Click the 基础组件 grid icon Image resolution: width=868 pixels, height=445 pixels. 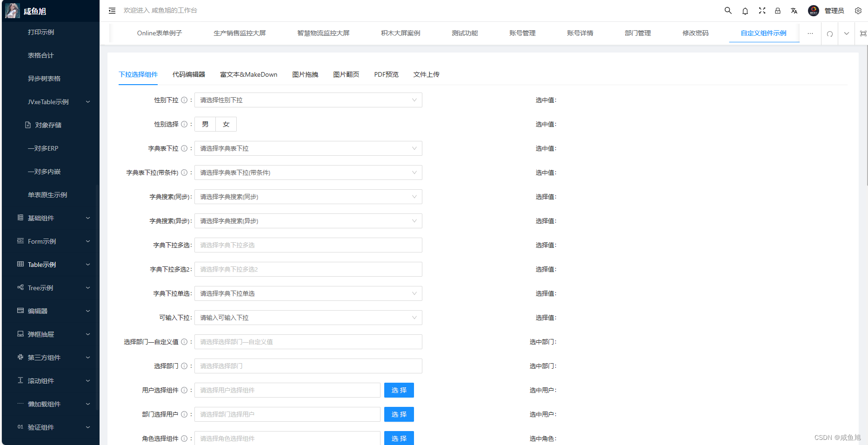(20, 218)
